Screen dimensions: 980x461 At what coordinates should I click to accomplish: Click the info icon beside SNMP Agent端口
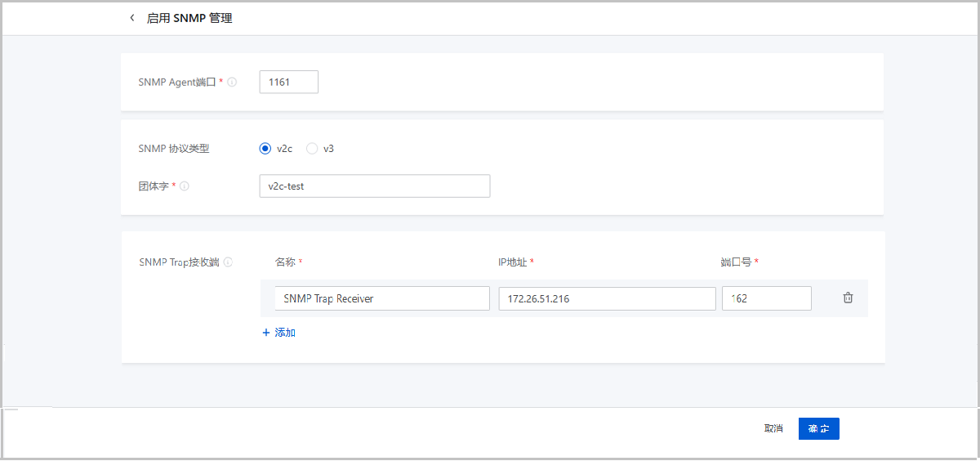[x=232, y=83]
